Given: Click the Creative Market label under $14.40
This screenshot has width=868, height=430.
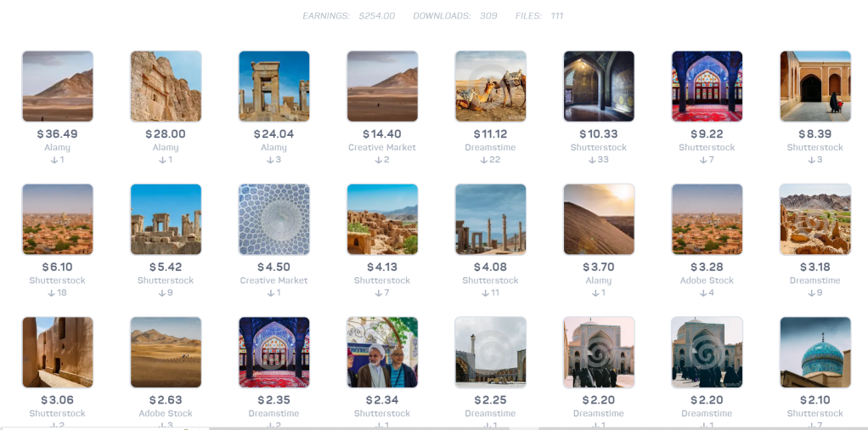Looking at the screenshot, I should [x=382, y=148].
